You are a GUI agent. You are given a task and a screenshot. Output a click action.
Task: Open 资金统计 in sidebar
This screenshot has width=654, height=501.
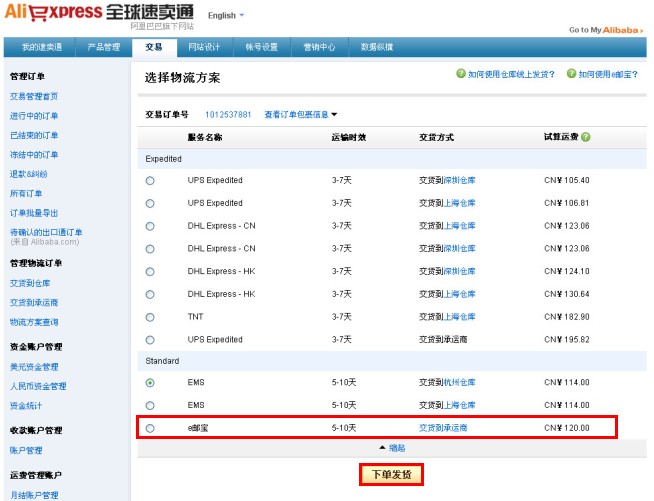pyautogui.click(x=26, y=405)
